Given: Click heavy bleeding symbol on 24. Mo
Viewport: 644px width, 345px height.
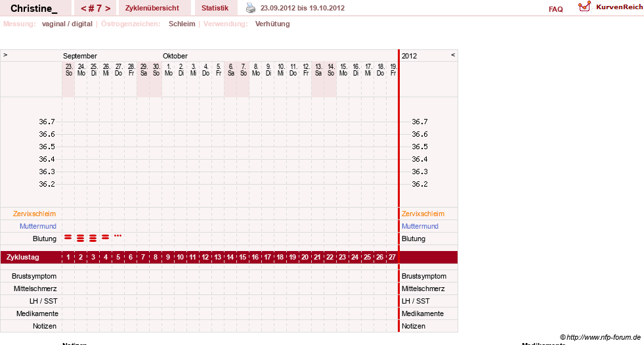Looking at the screenshot, I should click(x=81, y=238).
